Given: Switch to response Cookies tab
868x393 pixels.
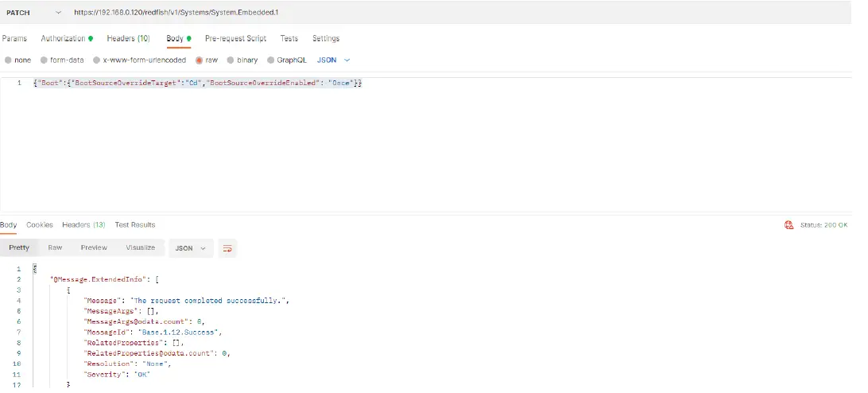Looking at the screenshot, I should click(x=39, y=225).
